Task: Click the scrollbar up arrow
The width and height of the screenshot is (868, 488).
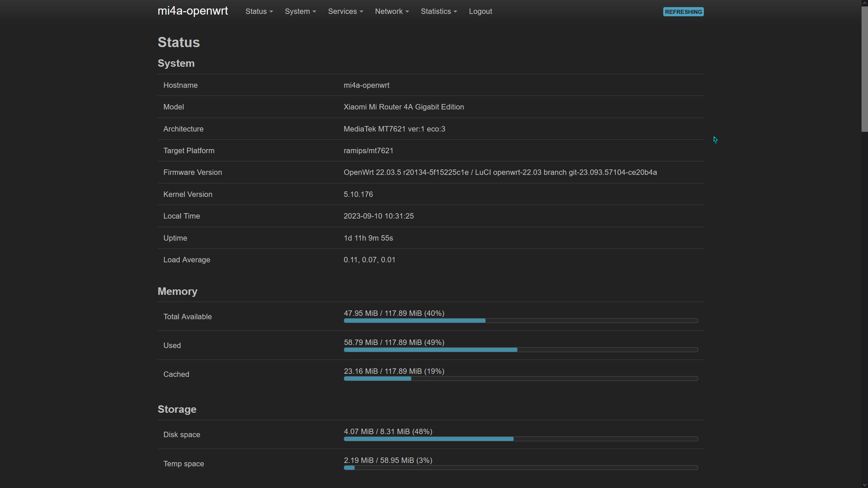Action: [x=864, y=3]
